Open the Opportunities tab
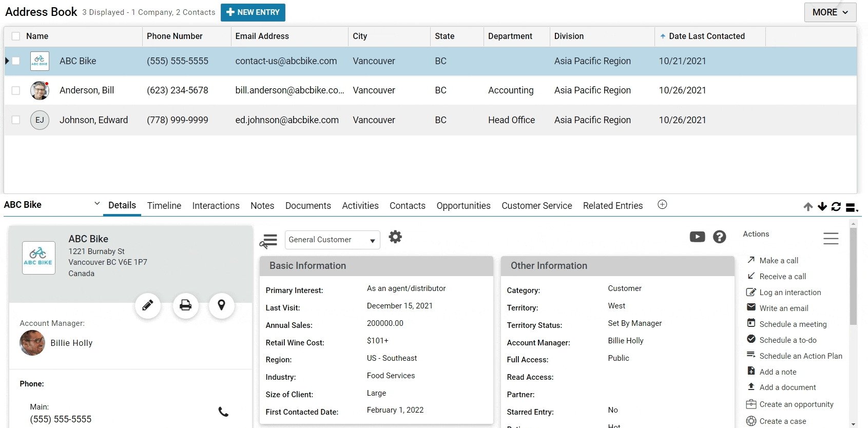Image resolution: width=868 pixels, height=428 pixels. point(464,206)
